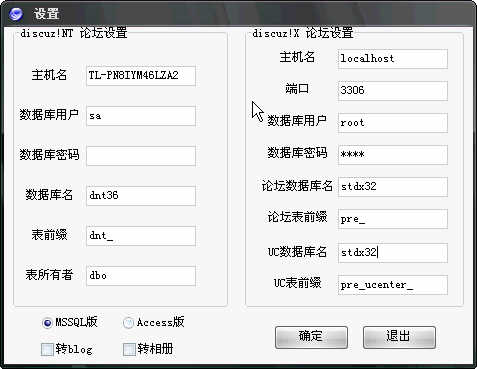This screenshot has width=477, height=369.
Task: Click the UC表前缀 field pre_ucenter_
Action: pos(393,285)
